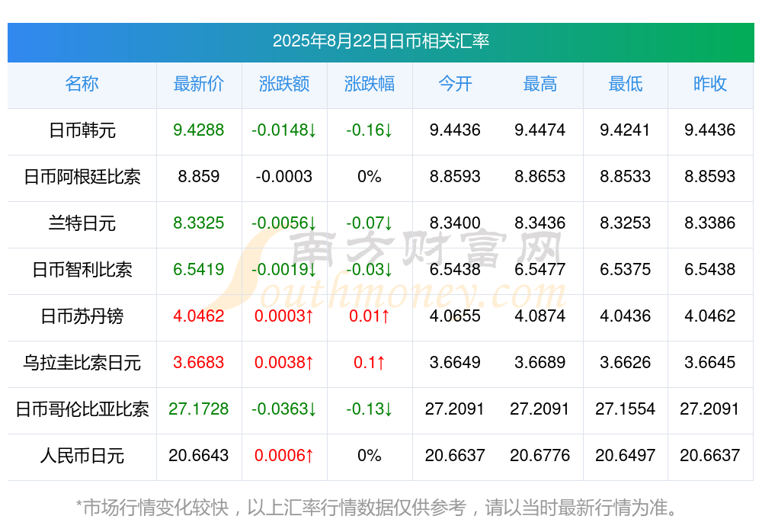The width and height of the screenshot is (762, 532).
Task: Click change percent -0.07↓
Action: point(370,223)
